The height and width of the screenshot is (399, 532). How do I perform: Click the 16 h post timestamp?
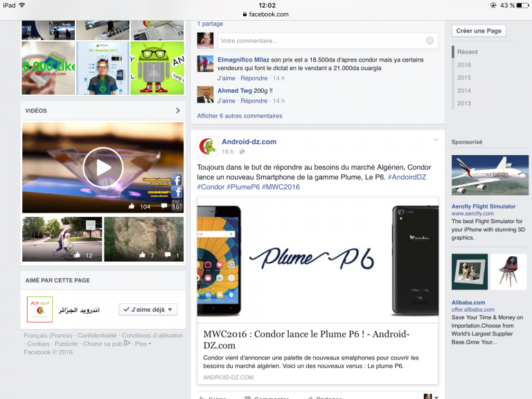228,152
